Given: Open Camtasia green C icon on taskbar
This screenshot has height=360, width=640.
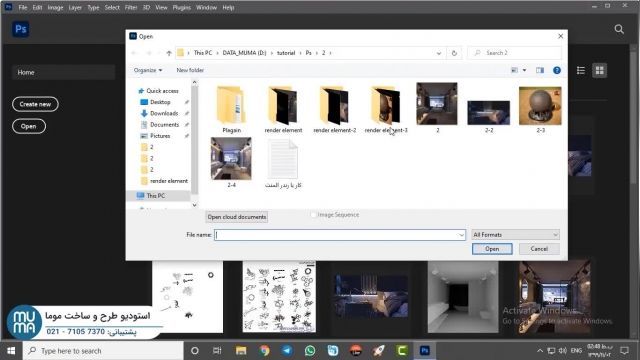Looking at the screenshot, I should (402, 351).
